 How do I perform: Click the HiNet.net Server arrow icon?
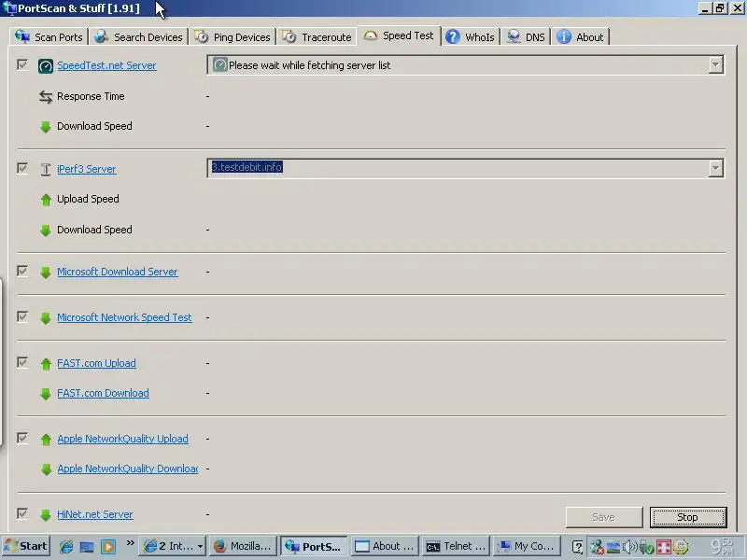[x=45, y=515]
